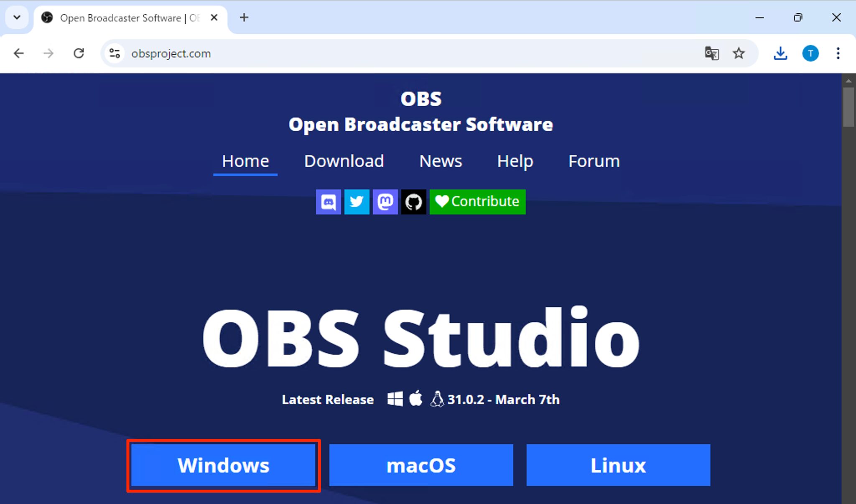
Task: Click the Linux penguin near Latest Release
Action: [438, 399]
